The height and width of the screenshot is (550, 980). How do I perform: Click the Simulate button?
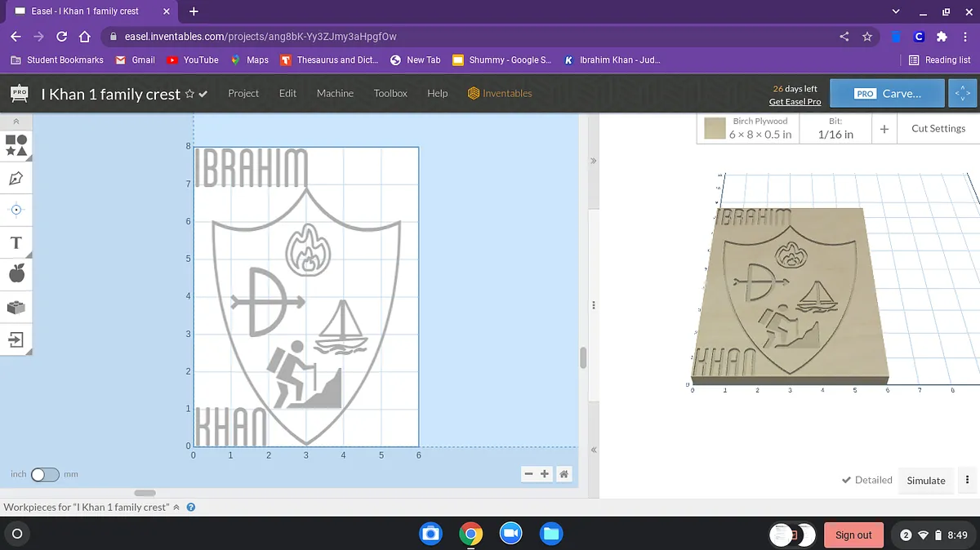pyautogui.click(x=926, y=481)
